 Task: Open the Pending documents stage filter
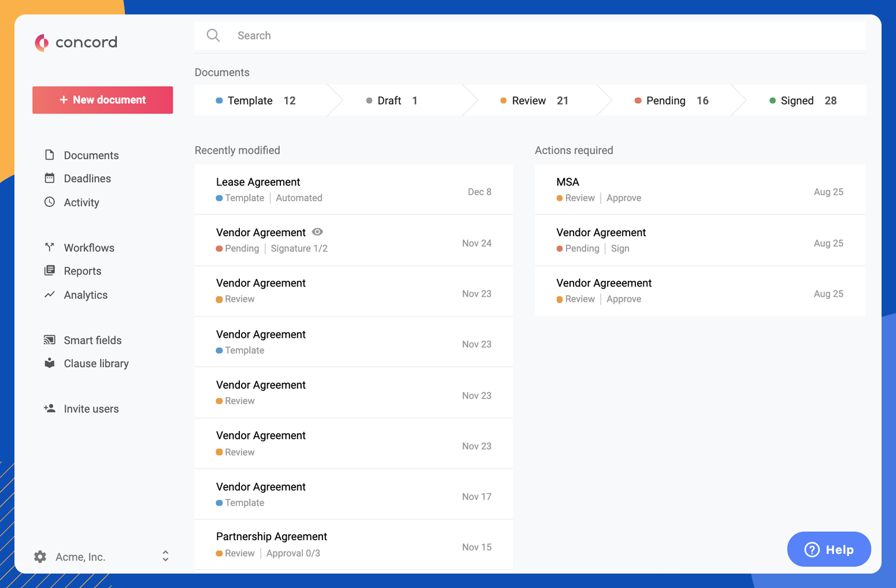[x=666, y=100]
